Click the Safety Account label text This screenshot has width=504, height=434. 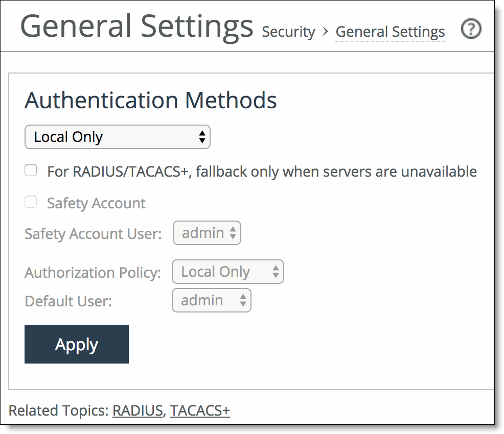pos(96,203)
